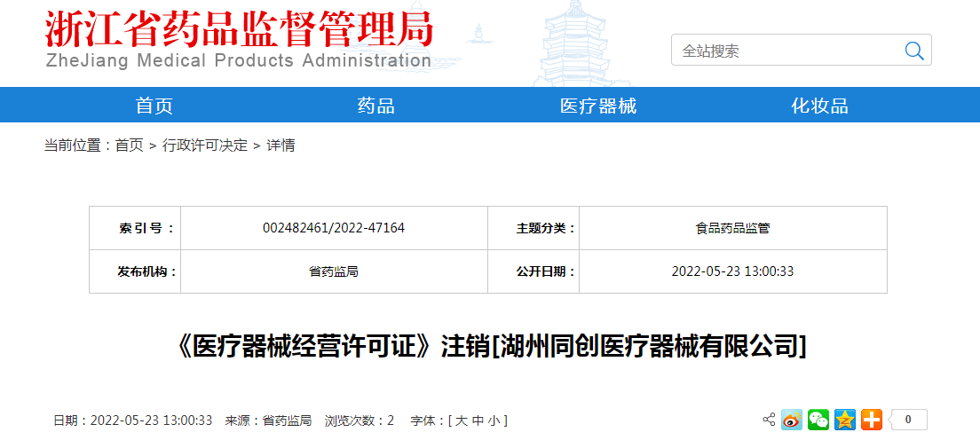Select public date 2022-05-23 13:00:33 in table
This screenshot has height=448, width=980.
[x=732, y=271]
